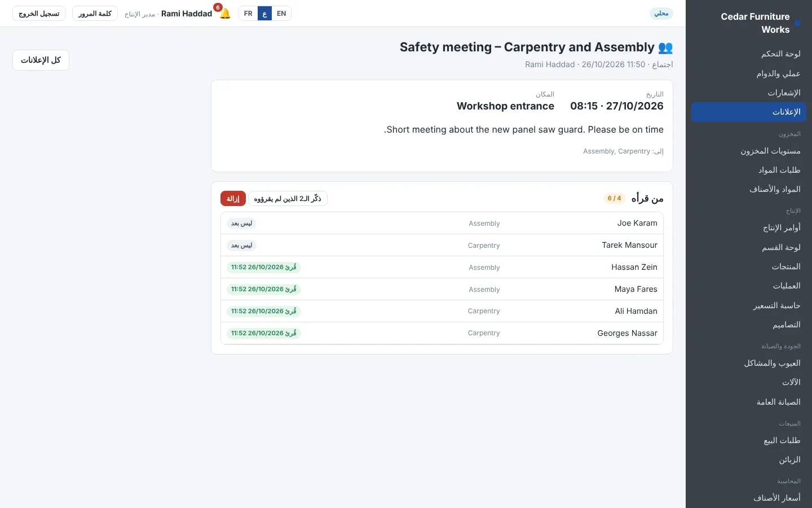Select الإشعارات in the sidebar
812x508 pixels.
pos(748,93)
